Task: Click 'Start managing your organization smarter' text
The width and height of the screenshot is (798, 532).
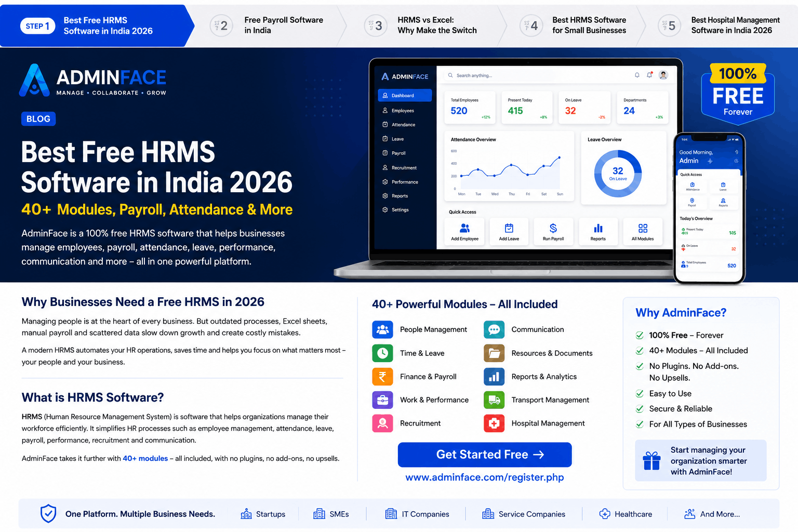Action: pyautogui.click(x=709, y=456)
